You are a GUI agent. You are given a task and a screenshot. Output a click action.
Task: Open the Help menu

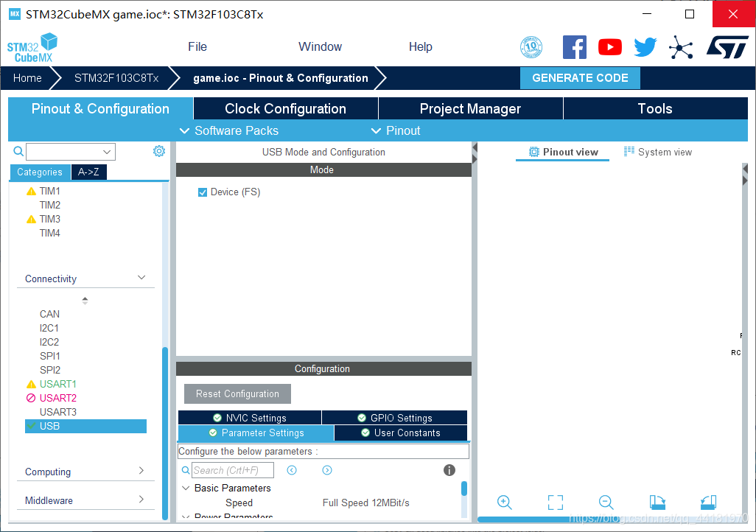coord(421,46)
